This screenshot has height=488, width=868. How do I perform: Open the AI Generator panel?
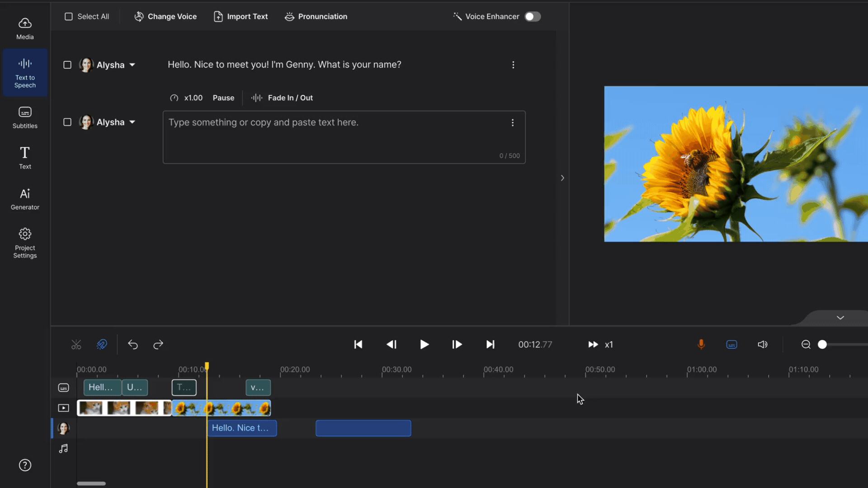coord(25,199)
